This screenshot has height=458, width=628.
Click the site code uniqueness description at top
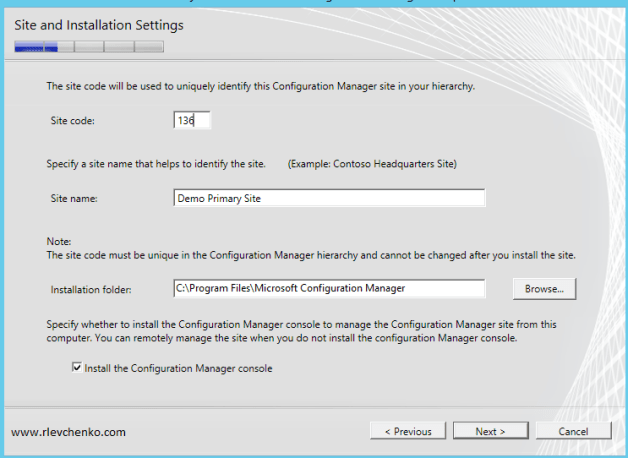pyautogui.click(x=260, y=86)
